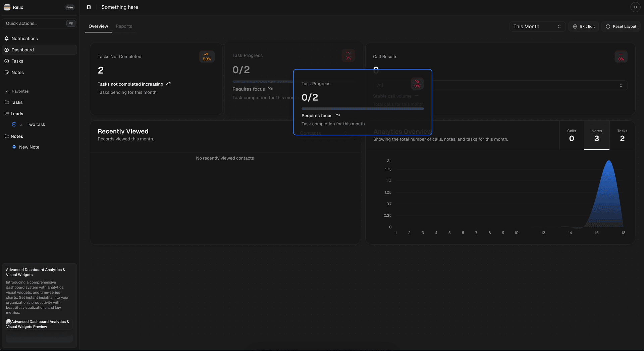644x351 pixels.
Task: Click the ⌘K shortcut badge
Action: (71, 23)
